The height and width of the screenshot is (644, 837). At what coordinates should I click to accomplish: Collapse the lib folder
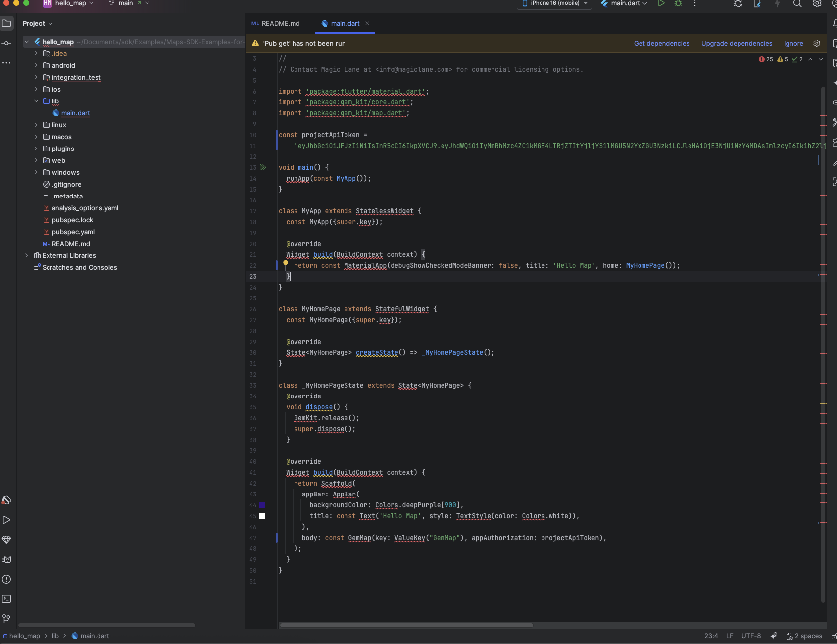[36, 101]
